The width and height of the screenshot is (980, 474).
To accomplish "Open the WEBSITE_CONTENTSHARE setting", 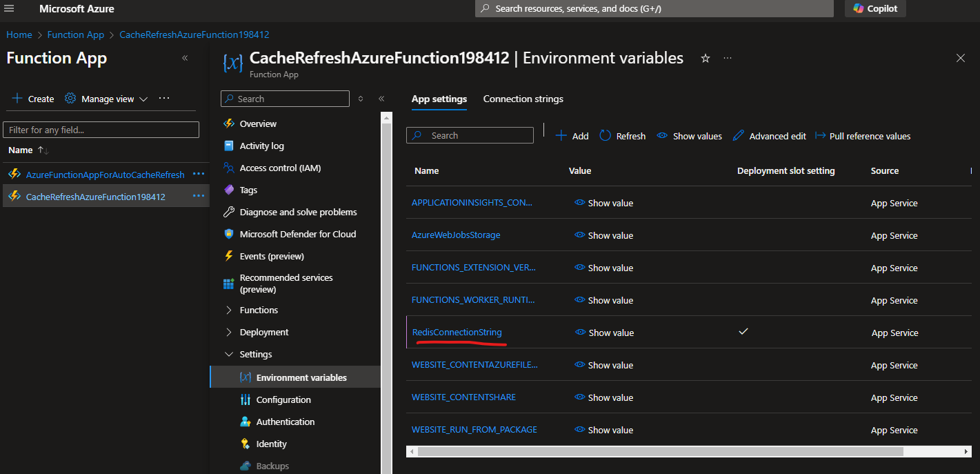I will (x=463, y=397).
